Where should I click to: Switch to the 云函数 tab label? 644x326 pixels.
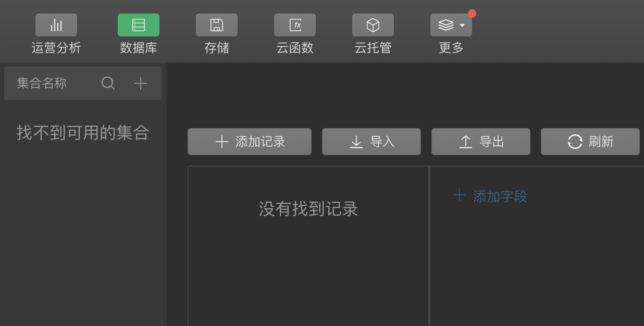click(295, 48)
